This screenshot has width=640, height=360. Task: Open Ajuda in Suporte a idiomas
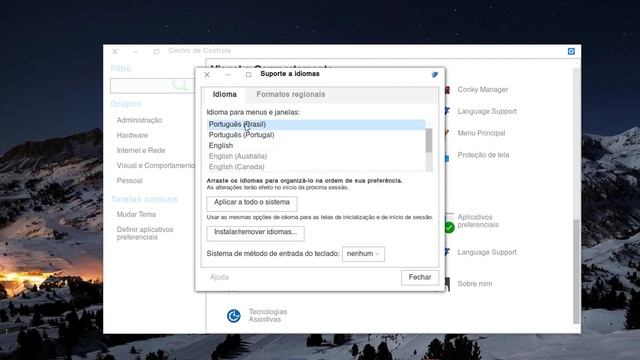[x=219, y=277]
